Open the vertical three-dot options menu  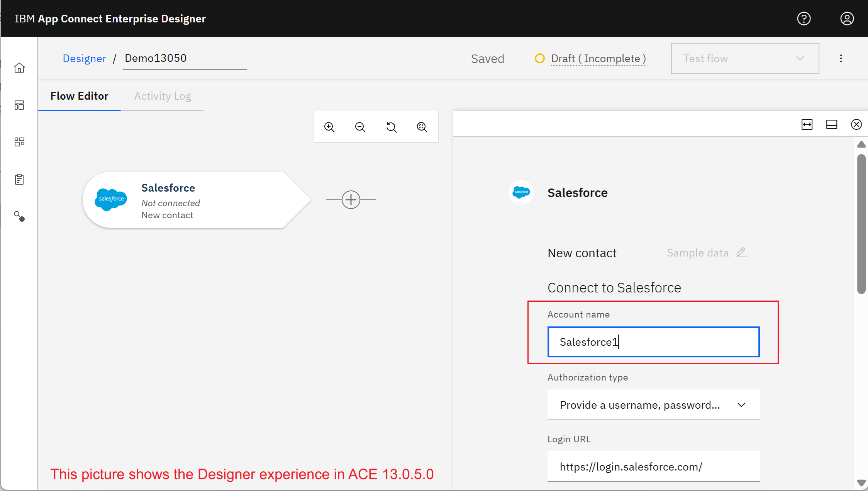pos(841,58)
